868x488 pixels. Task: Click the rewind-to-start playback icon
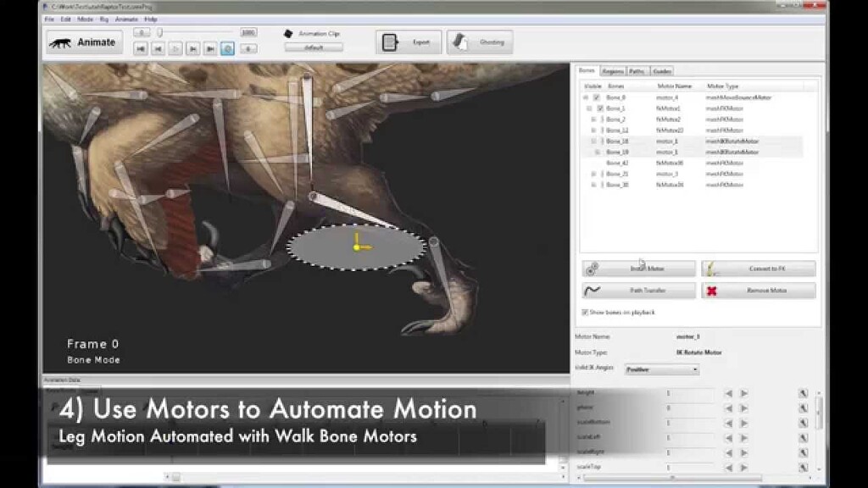pyautogui.click(x=142, y=48)
